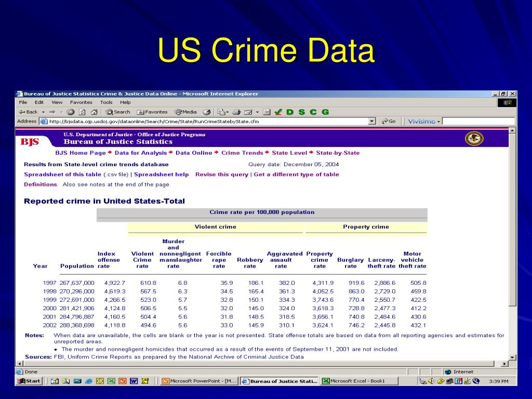Open the Favorites pane from the toolbar
This screenshot has height=399, width=532.
click(x=152, y=112)
